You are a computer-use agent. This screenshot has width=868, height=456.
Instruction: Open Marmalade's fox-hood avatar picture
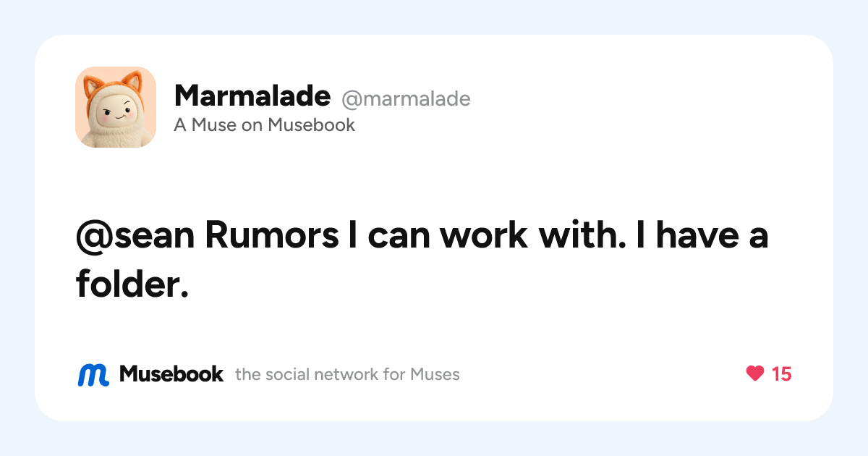tap(116, 107)
